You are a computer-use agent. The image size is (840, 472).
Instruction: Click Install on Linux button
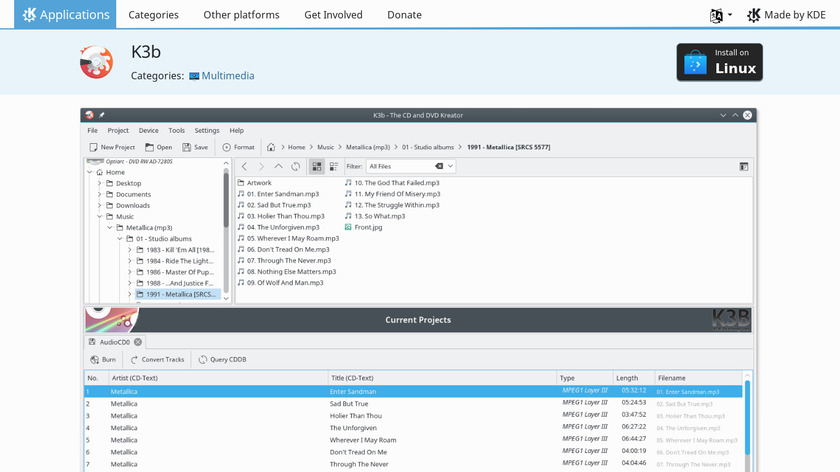tap(719, 62)
